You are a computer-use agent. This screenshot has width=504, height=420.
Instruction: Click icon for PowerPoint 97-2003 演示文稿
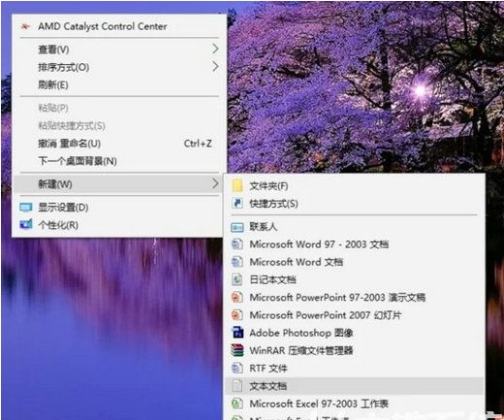pyautogui.click(x=237, y=297)
